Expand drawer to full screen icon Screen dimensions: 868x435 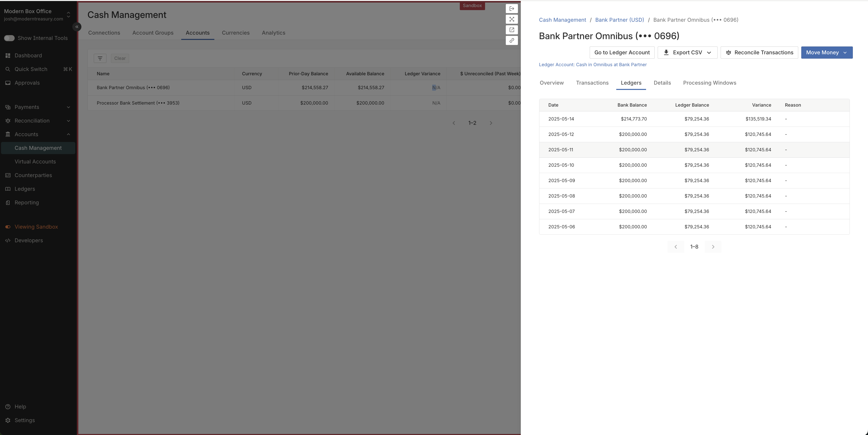(x=512, y=19)
